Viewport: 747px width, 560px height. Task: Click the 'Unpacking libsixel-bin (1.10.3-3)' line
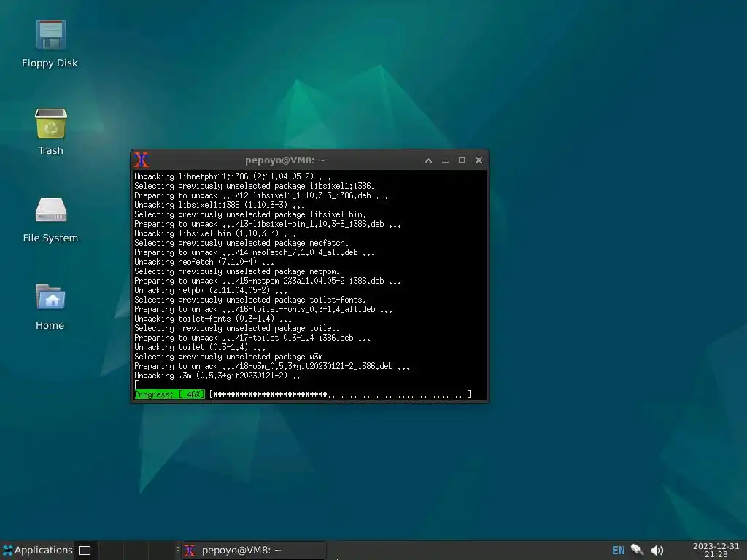point(215,233)
